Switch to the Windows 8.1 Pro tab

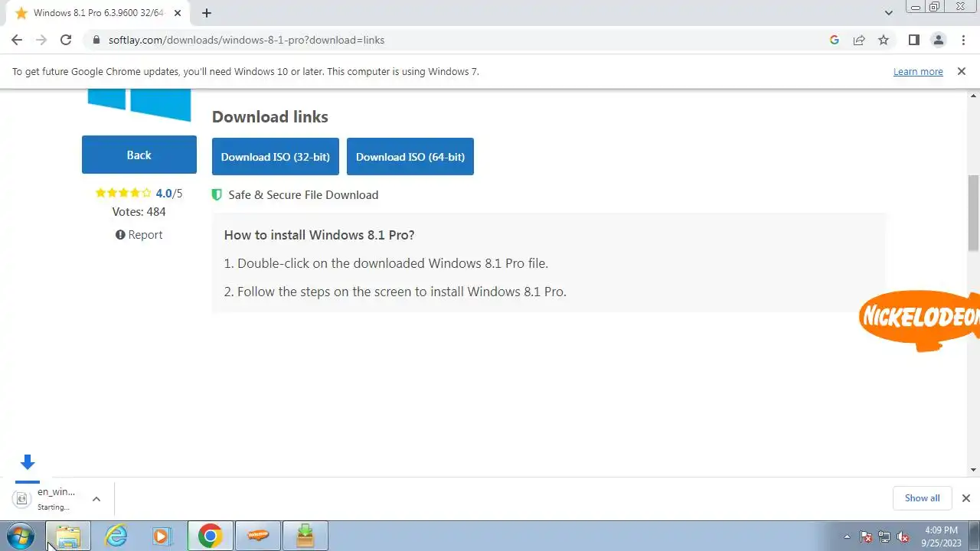[98, 13]
